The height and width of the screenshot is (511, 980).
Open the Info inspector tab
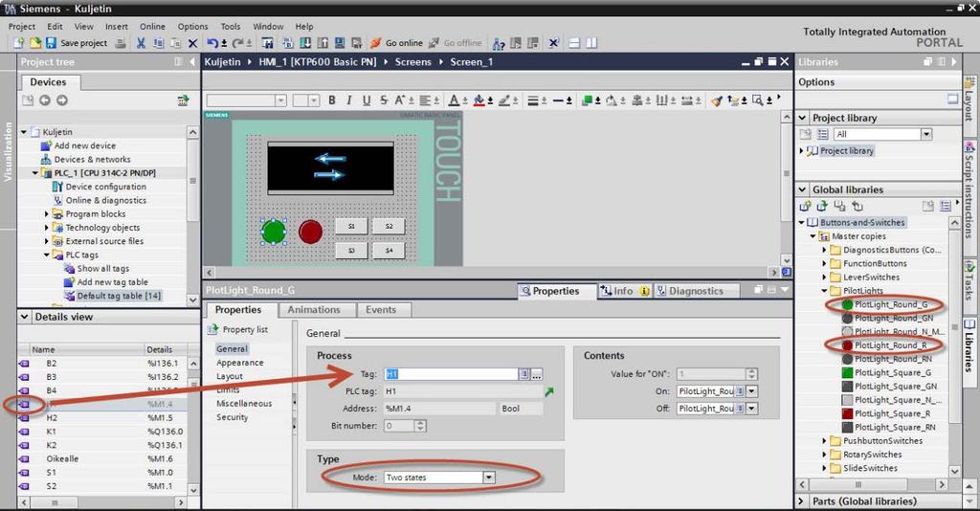tap(624, 291)
